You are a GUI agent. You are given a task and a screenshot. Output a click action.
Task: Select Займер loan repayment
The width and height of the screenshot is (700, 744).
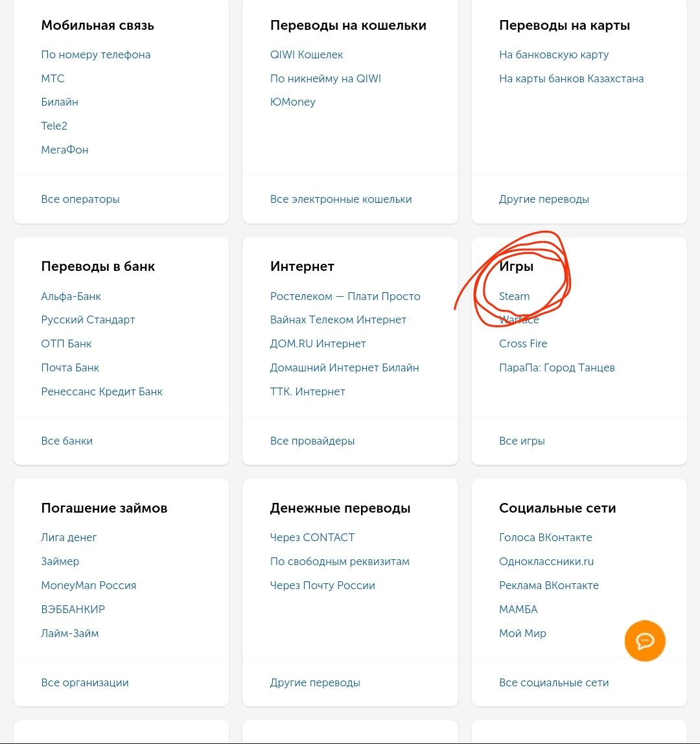click(x=60, y=561)
